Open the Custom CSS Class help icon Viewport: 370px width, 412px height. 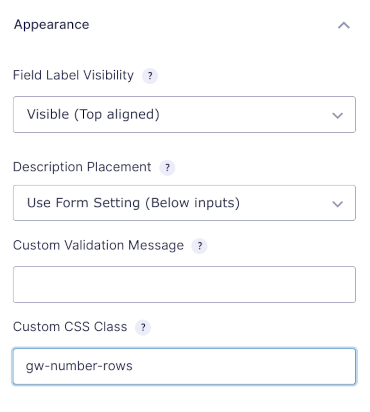[x=143, y=327]
